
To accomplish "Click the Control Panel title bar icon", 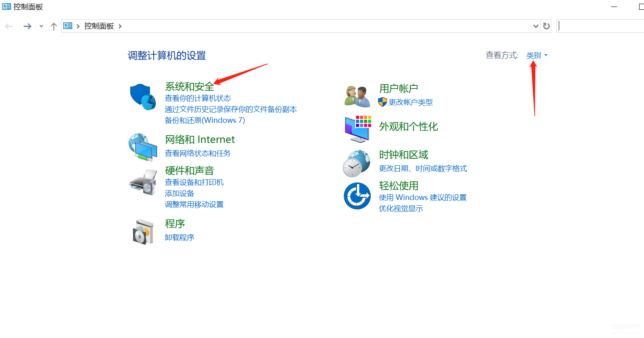I will click(x=7, y=7).
